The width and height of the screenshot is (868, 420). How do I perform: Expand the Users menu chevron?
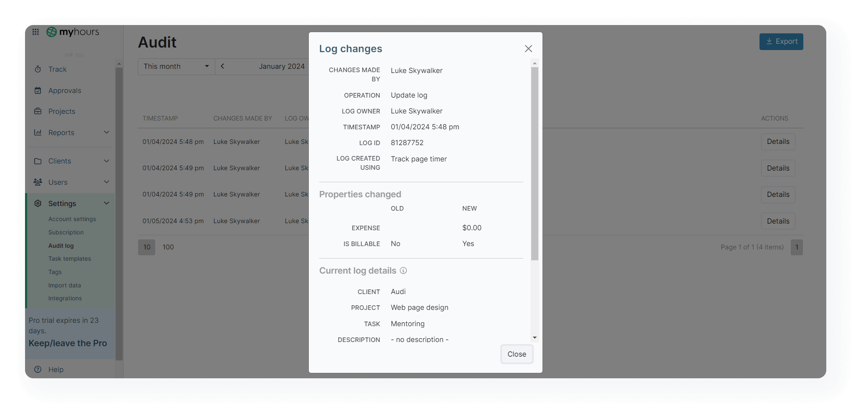point(106,182)
